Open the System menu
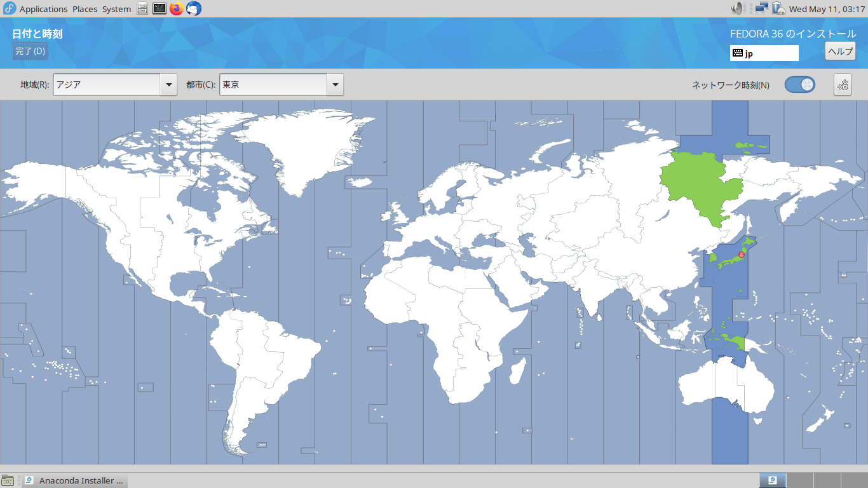The height and width of the screenshot is (488, 868). coord(117,9)
